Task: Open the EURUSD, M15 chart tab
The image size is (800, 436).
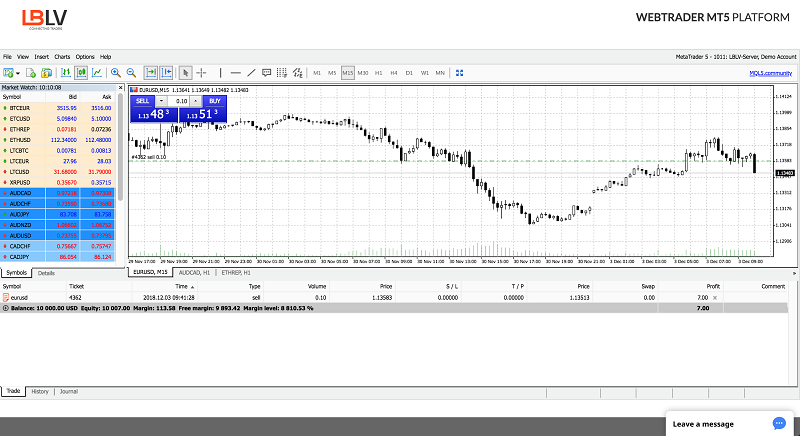Action: coord(151,272)
